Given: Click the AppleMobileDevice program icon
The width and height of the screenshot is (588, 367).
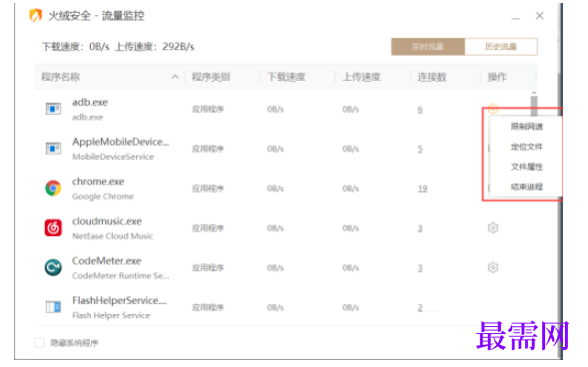Looking at the screenshot, I should pyautogui.click(x=53, y=149).
